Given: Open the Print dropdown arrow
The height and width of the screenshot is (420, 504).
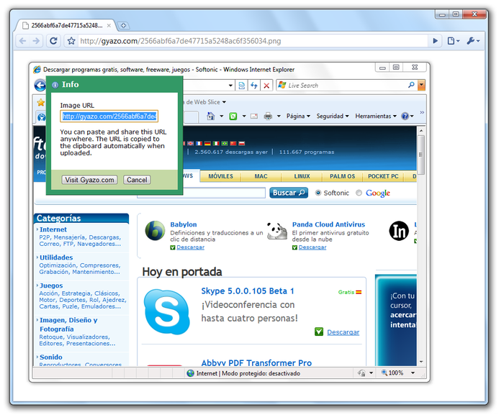Looking at the screenshot, I should (x=279, y=117).
